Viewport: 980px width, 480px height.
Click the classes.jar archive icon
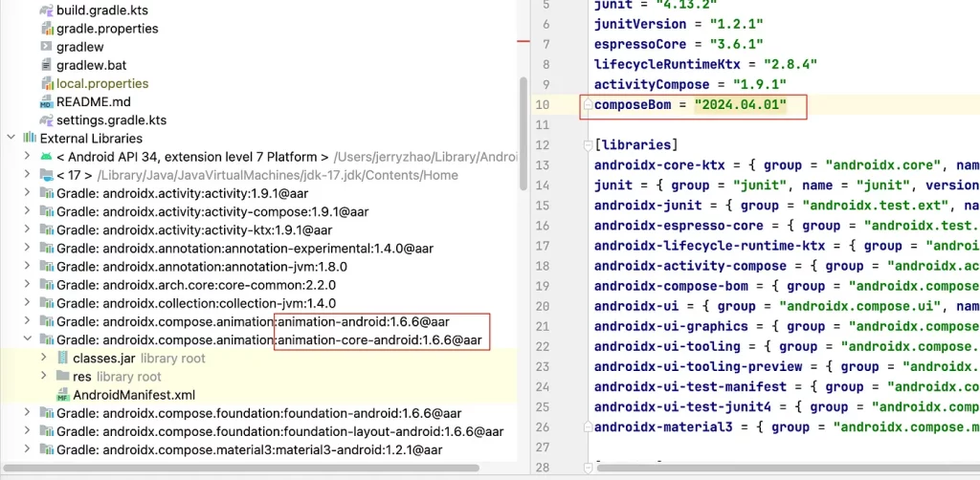(x=63, y=358)
